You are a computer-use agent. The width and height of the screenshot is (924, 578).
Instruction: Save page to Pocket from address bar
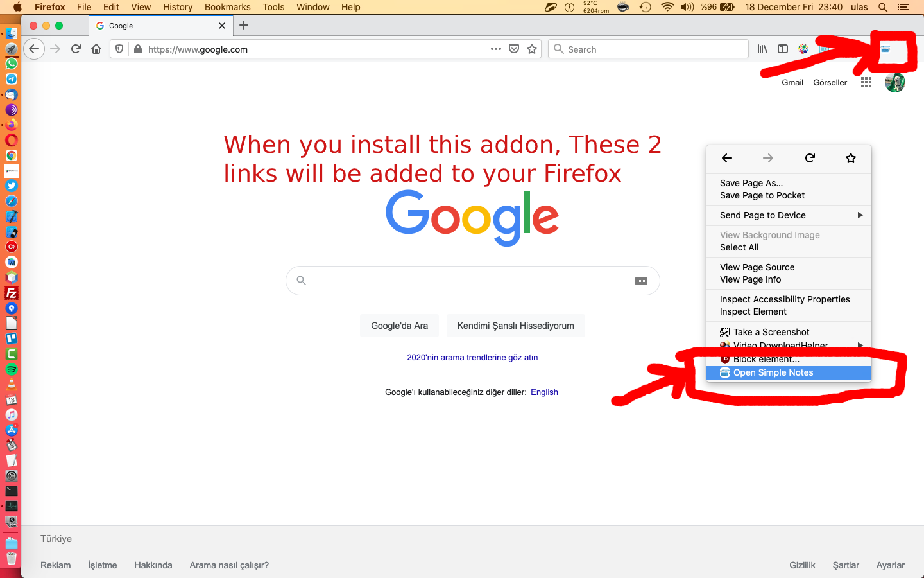point(514,49)
